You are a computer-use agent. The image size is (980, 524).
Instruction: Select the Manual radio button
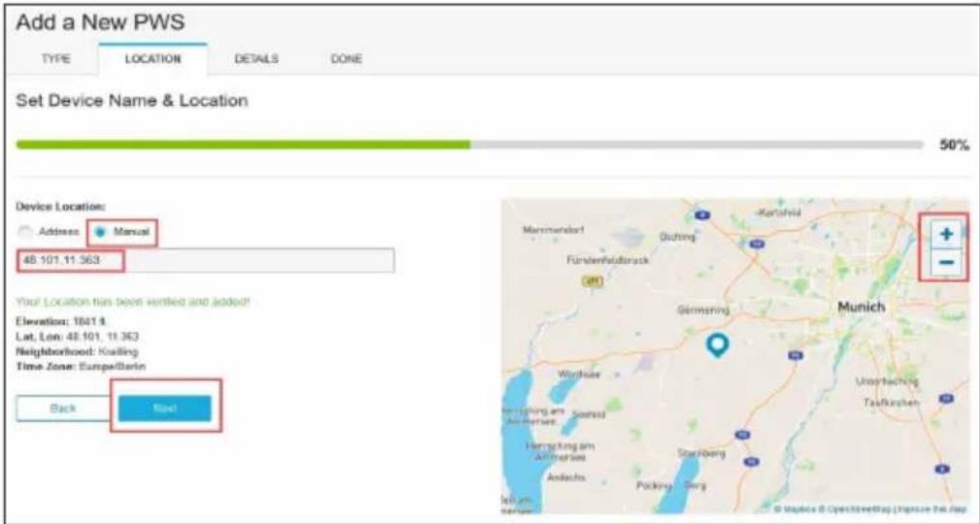100,232
